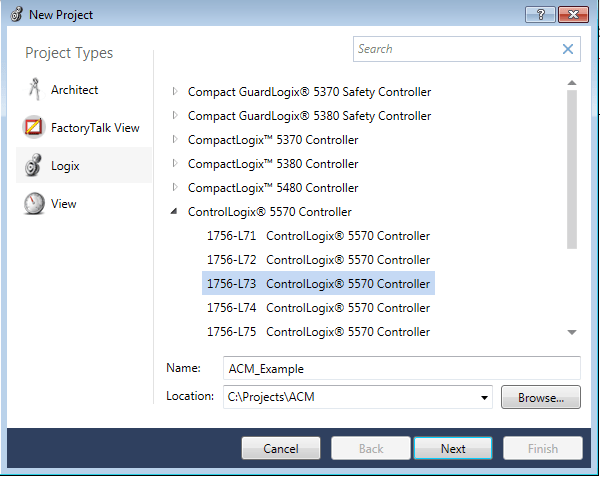
Task: Open the dialog help question mark
Action: click(540, 15)
